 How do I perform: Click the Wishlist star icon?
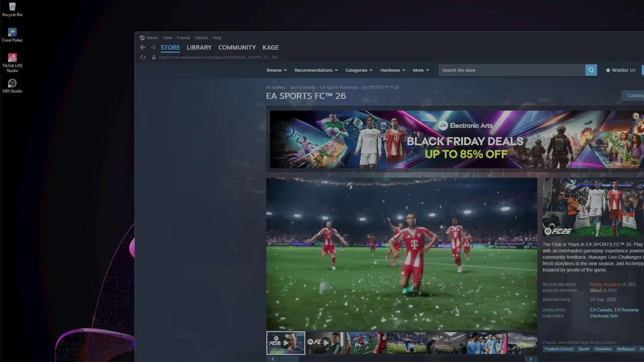pos(608,70)
